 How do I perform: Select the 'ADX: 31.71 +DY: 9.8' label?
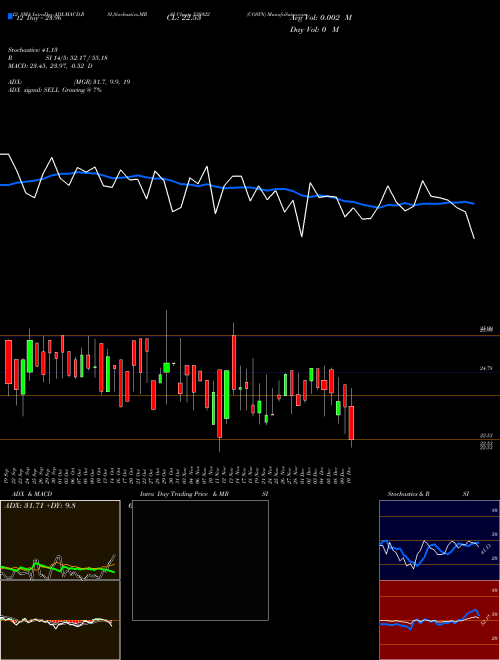point(40,506)
